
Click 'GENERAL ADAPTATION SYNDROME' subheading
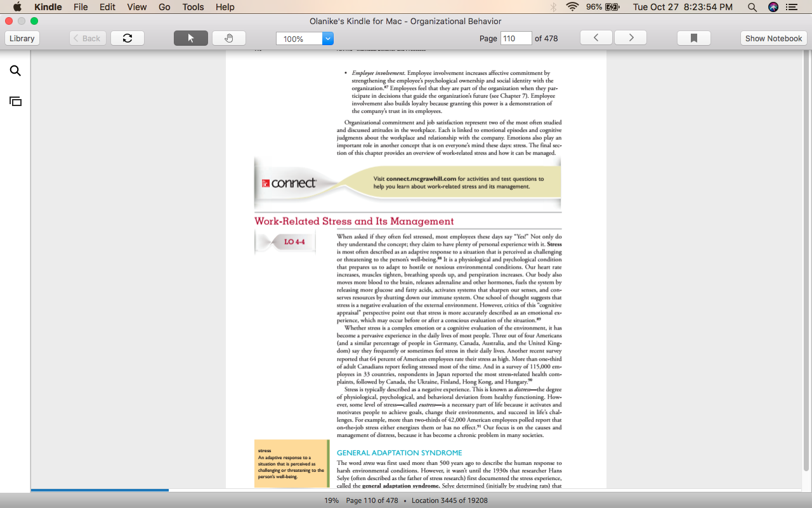tap(399, 453)
